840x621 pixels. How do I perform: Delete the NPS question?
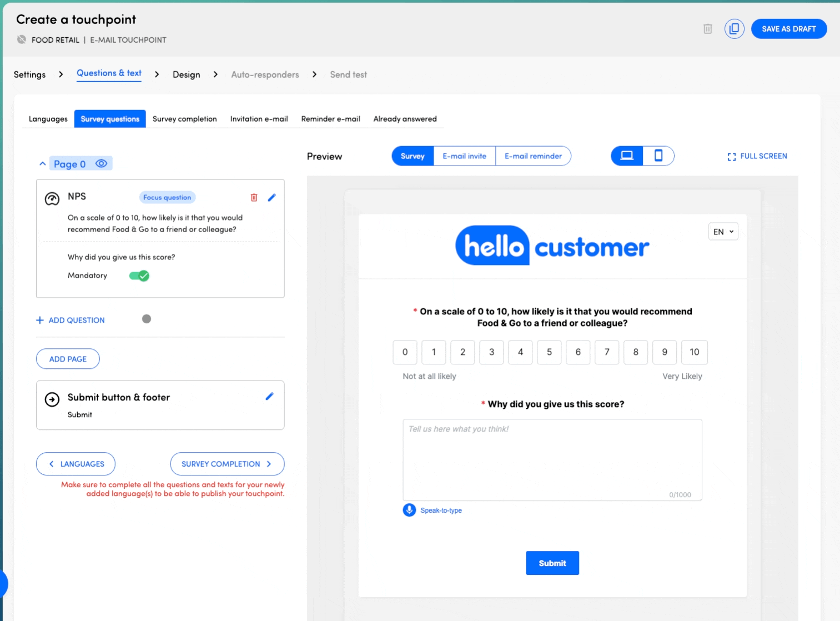254,197
